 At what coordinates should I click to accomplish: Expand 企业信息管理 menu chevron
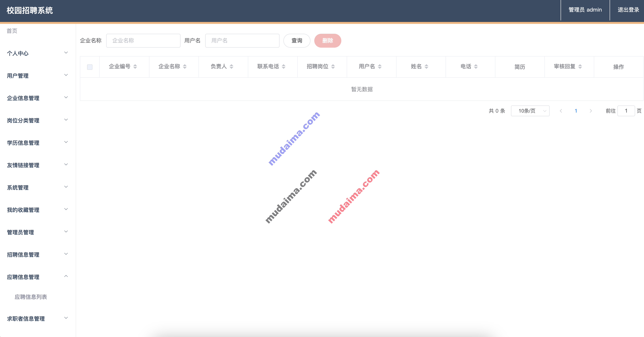tap(66, 97)
